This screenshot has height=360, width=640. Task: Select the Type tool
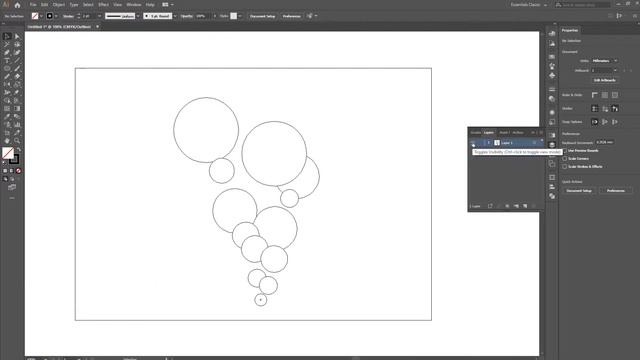tap(7, 60)
